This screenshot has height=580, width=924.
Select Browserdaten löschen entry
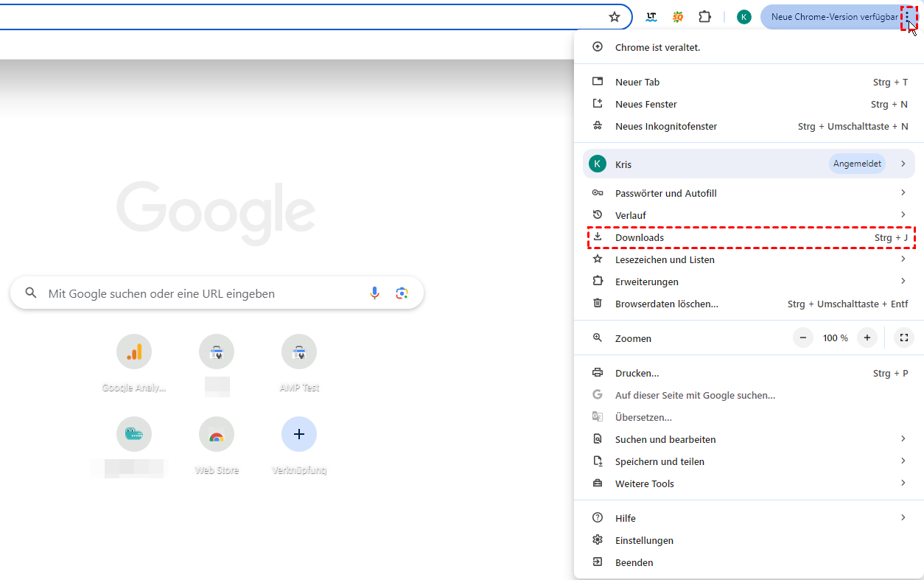pyautogui.click(x=749, y=304)
